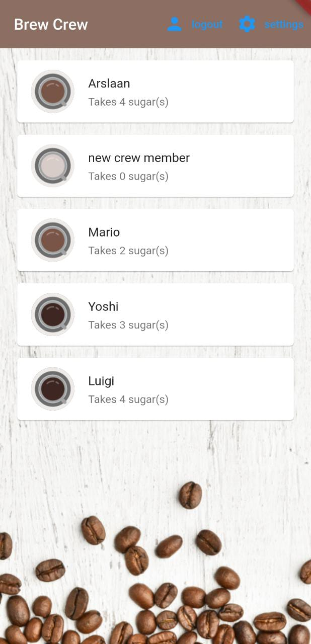Click the light coffee cup for new crew member

coord(52,166)
